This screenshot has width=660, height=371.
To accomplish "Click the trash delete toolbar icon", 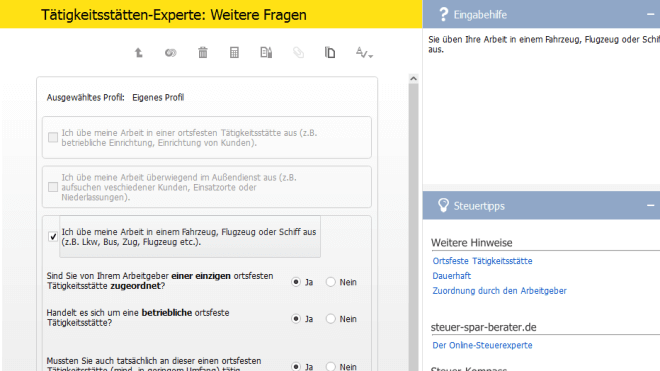I will coord(203,53).
